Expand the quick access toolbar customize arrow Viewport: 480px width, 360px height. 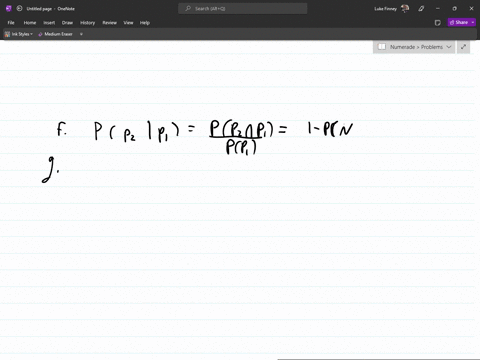81,34
